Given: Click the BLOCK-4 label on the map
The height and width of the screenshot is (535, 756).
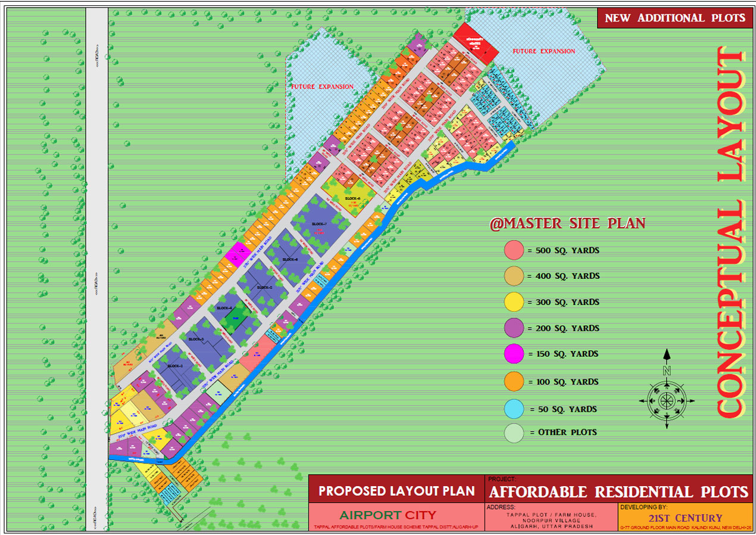Looking at the screenshot, I should click(224, 308).
